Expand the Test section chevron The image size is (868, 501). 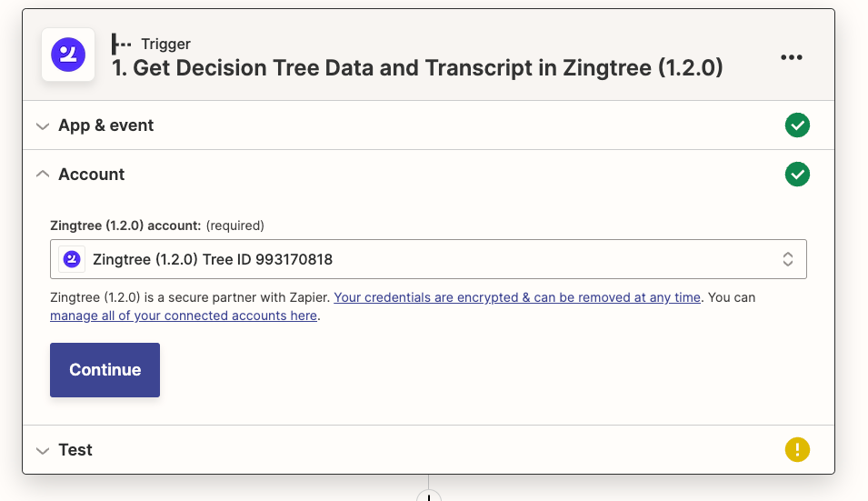[43, 451]
